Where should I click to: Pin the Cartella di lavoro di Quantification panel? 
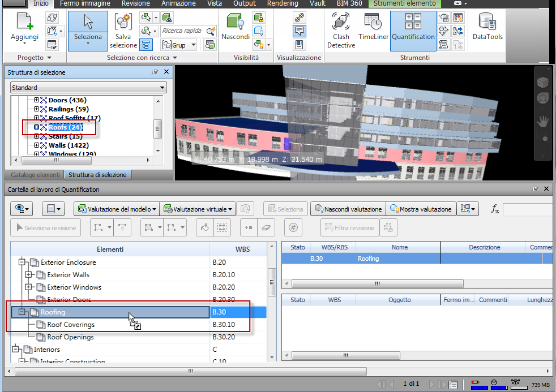[534, 189]
